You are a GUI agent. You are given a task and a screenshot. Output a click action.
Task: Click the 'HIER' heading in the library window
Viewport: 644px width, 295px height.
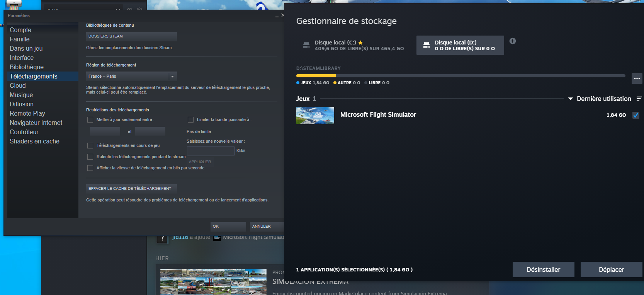coord(162,258)
